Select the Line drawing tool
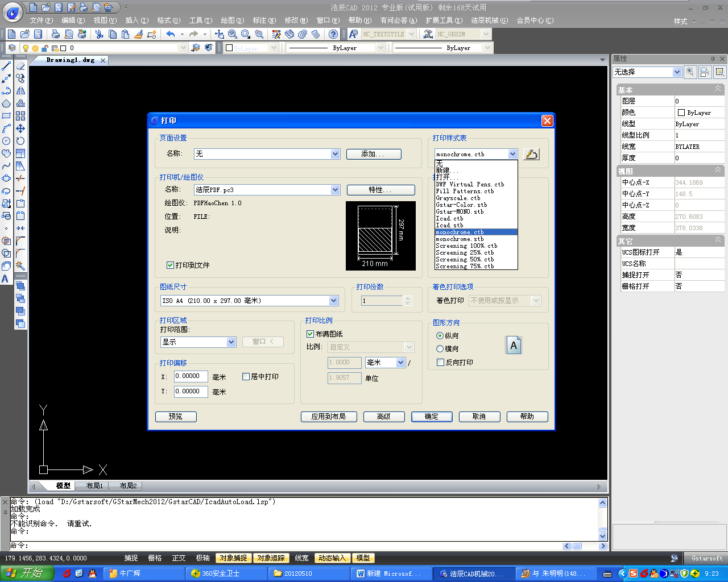The width and height of the screenshot is (728, 582). [x=6, y=66]
